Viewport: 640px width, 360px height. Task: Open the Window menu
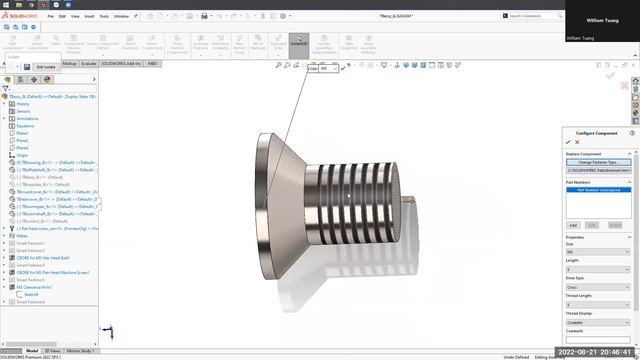(121, 16)
